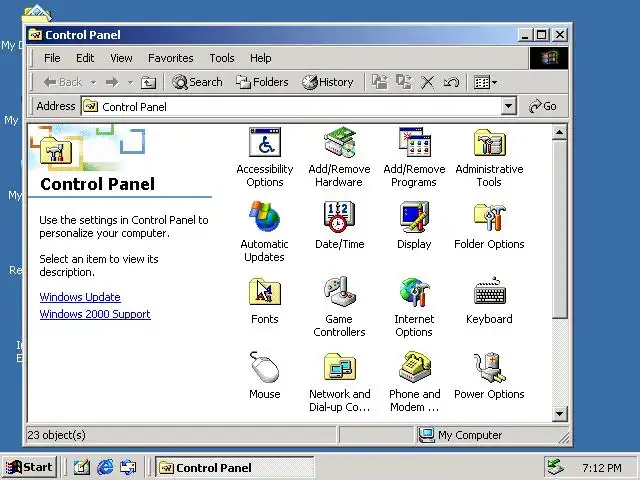Click inside the Address field
This screenshot has width=640, height=480.
coord(291,107)
